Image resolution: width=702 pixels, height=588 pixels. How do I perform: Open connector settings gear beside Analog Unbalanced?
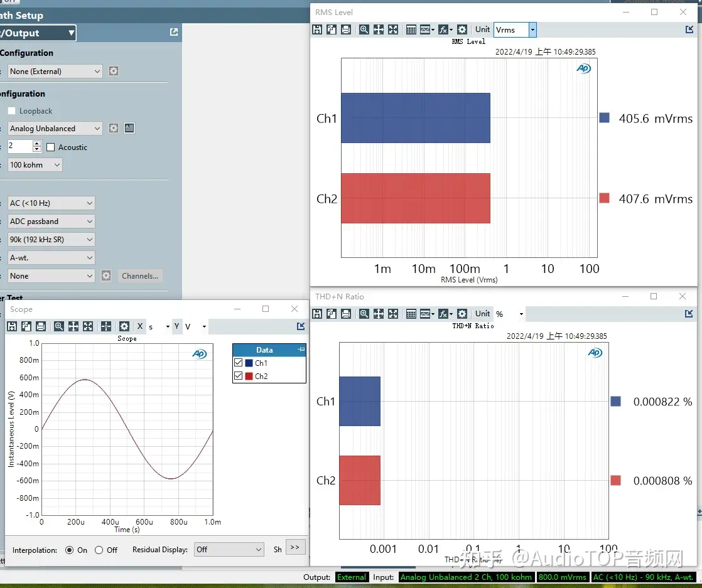click(114, 128)
